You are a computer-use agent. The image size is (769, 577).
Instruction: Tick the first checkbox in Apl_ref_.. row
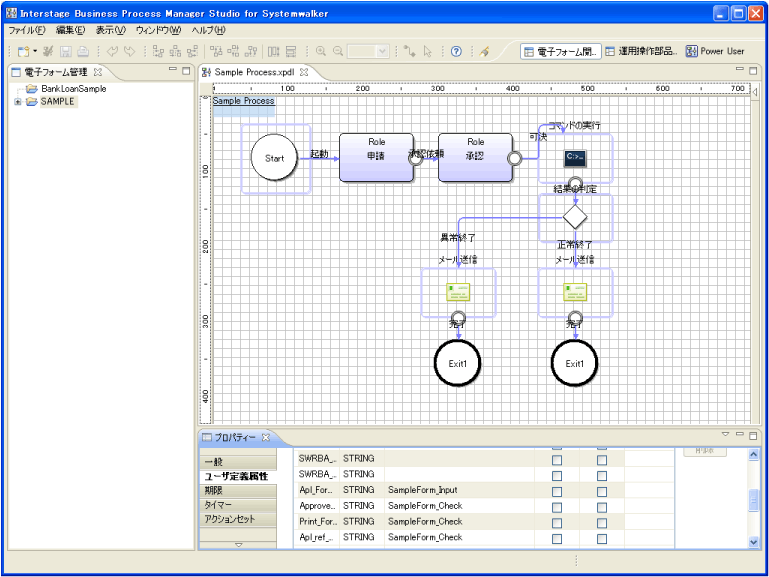(557, 539)
